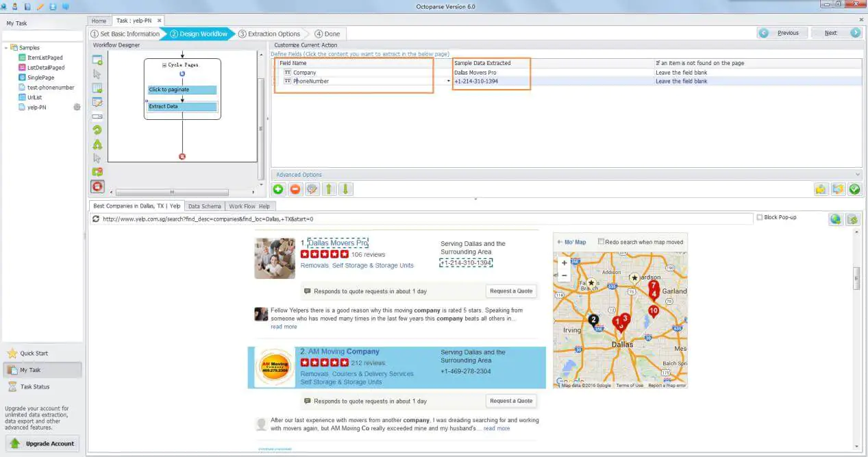Select the green loop arrow workflow tool
Screen dimensions: 868x457
click(97, 129)
